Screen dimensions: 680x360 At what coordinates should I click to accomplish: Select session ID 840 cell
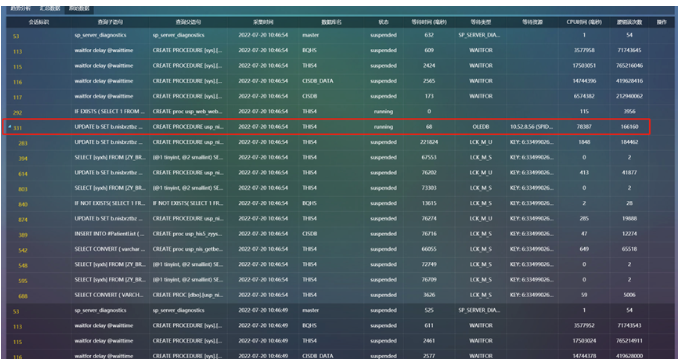(x=23, y=204)
